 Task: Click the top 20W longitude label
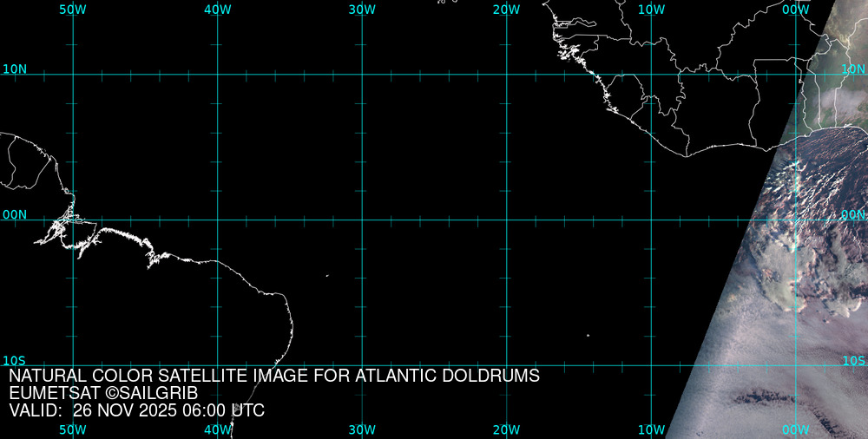pyautogui.click(x=506, y=10)
